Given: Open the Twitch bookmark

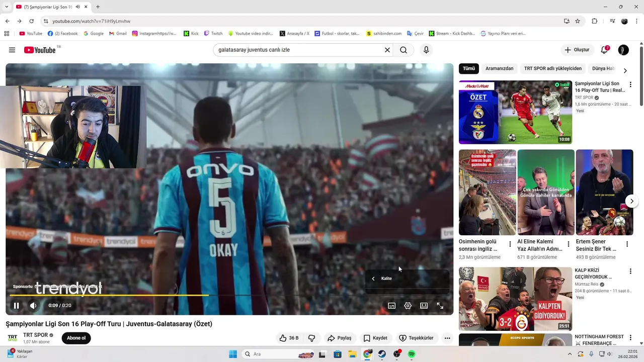Looking at the screenshot, I should (x=213, y=34).
